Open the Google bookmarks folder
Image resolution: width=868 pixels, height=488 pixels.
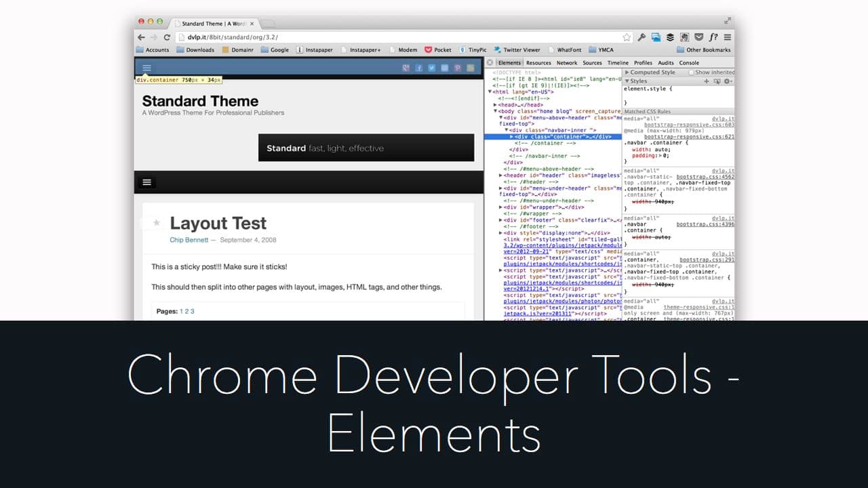pyautogui.click(x=275, y=49)
